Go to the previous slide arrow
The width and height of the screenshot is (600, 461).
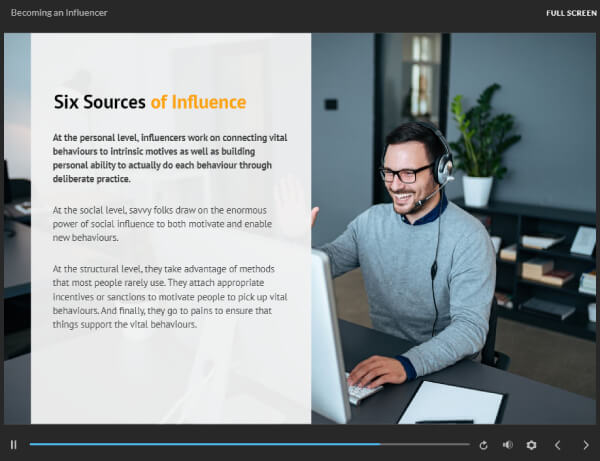[558, 445]
